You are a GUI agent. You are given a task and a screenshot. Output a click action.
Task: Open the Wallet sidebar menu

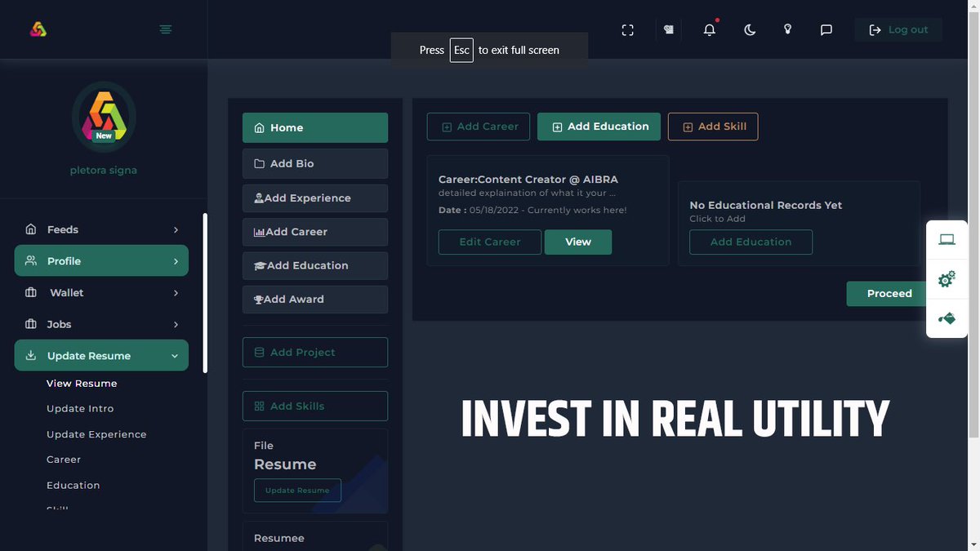tap(101, 292)
